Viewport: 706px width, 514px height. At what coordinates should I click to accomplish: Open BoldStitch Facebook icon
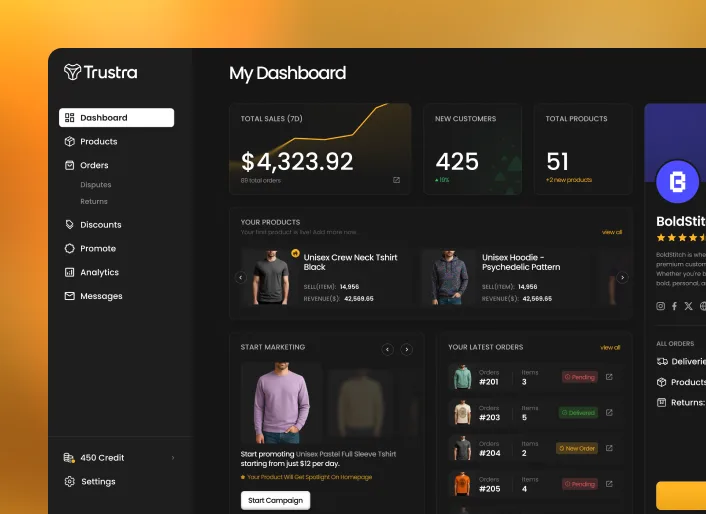coord(674,306)
